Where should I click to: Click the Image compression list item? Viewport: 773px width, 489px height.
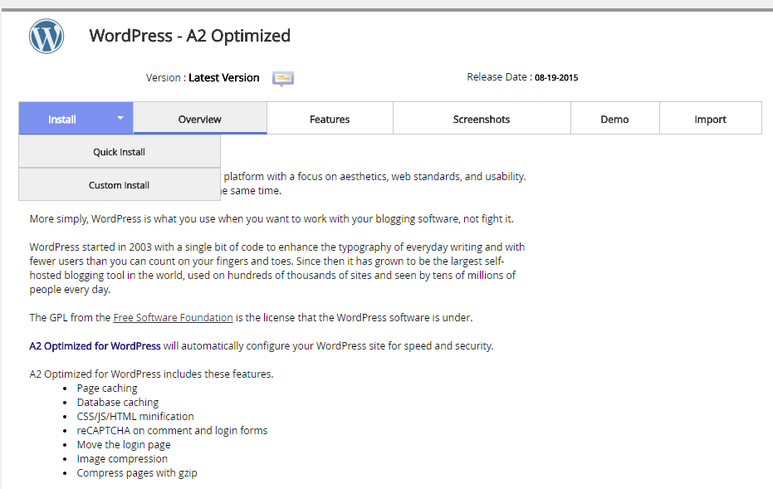click(122, 459)
